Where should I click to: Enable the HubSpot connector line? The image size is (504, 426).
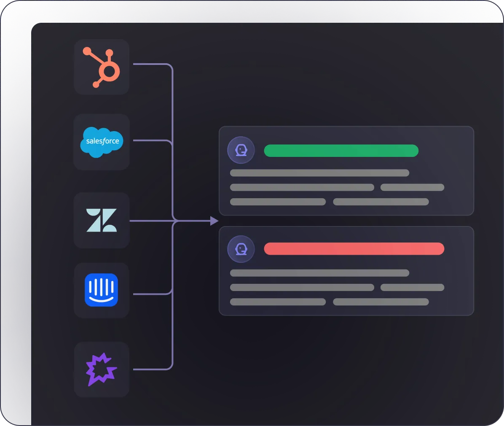coord(152,64)
